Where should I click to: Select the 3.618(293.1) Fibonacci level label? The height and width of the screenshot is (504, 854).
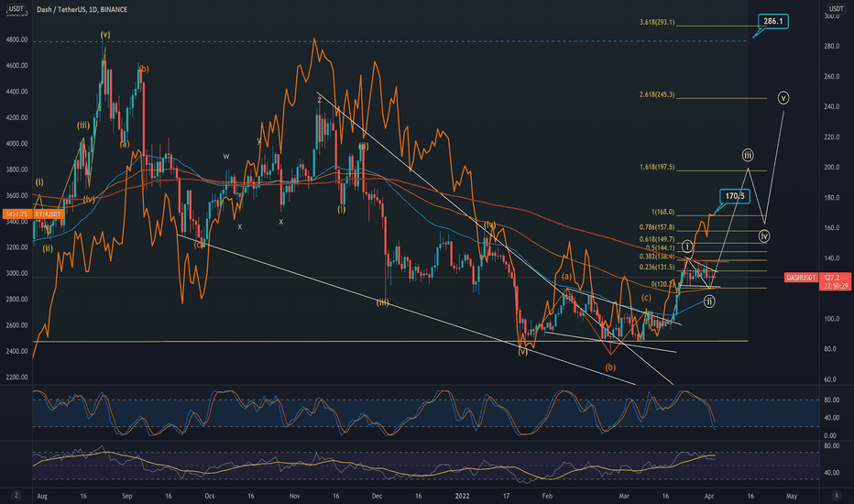pos(657,22)
